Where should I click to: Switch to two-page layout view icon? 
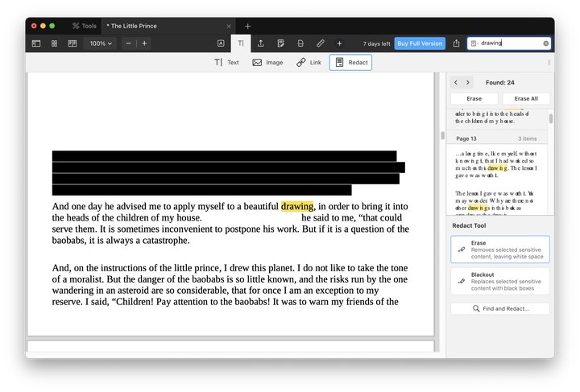point(72,43)
